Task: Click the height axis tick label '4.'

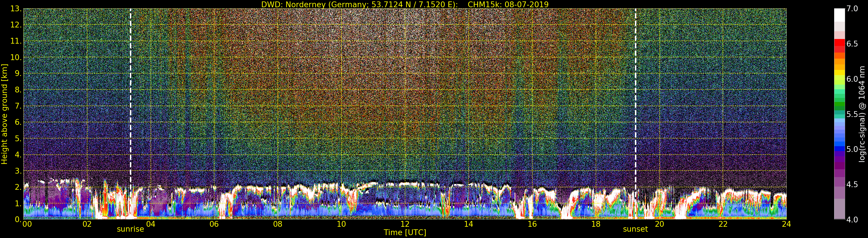Action: 18,155
